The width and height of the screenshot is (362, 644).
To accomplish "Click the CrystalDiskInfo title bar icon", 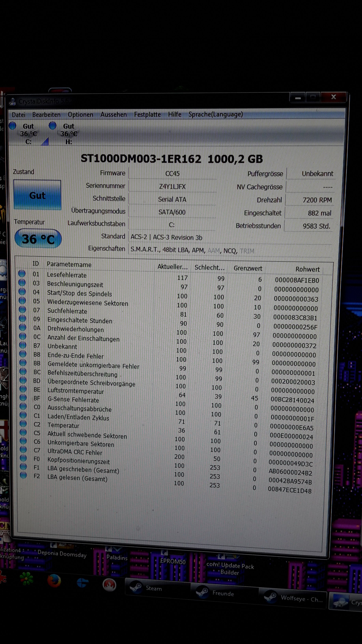I will pyautogui.click(x=12, y=101).
